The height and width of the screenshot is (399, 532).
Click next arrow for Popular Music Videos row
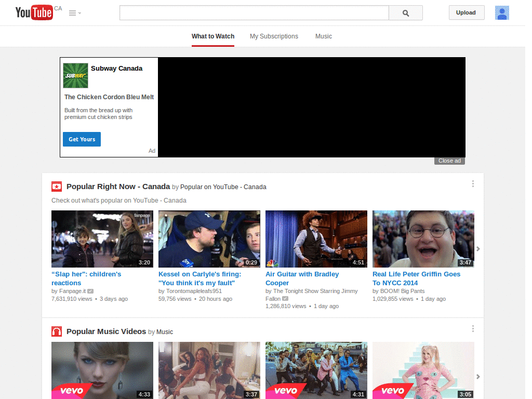click(x=478, y=377)
